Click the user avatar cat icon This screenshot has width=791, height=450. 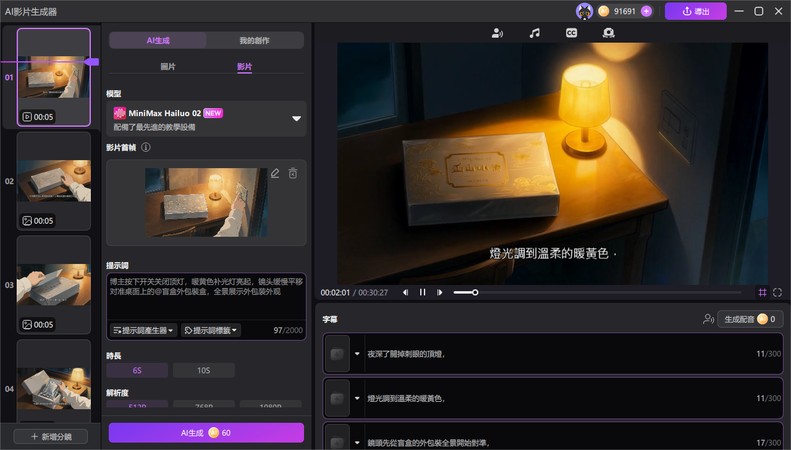coord(584,11)
